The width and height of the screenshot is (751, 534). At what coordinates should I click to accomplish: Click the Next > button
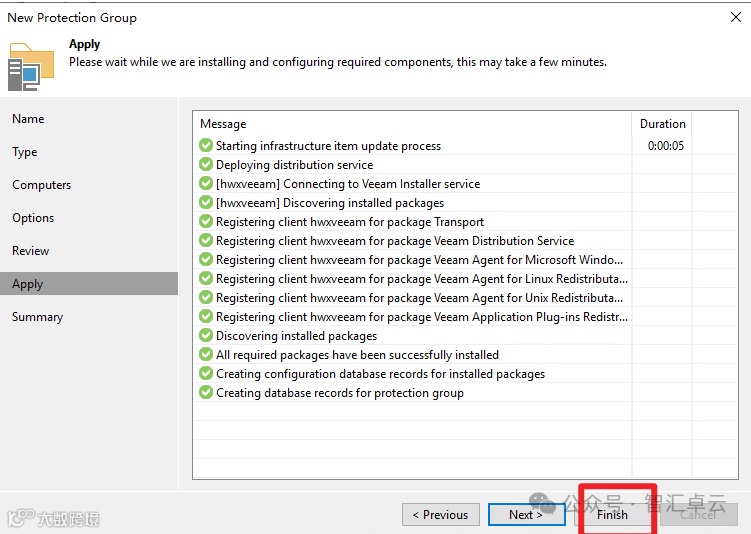point(526,514)
